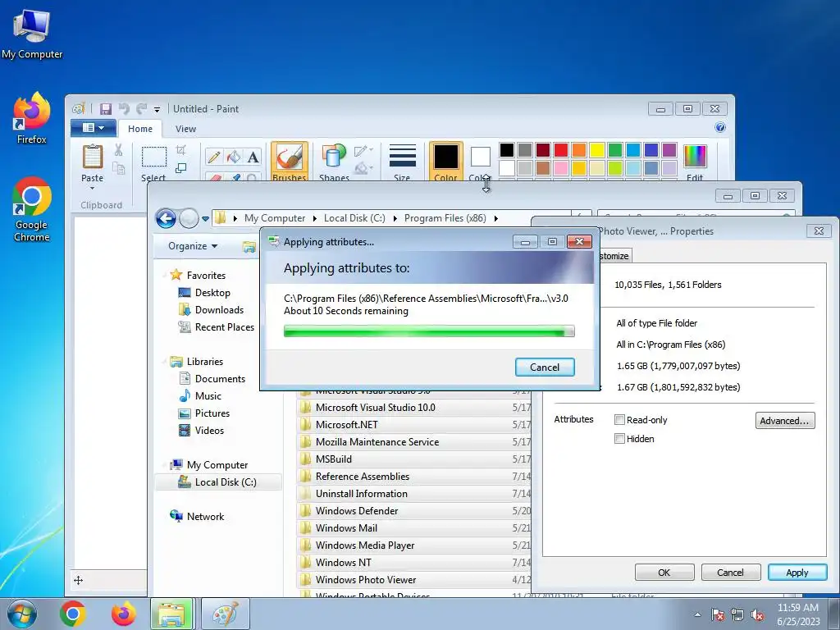Click the Advanced... attributes button
This screenshot has height=630, width=840.
(x=785, y=421)
